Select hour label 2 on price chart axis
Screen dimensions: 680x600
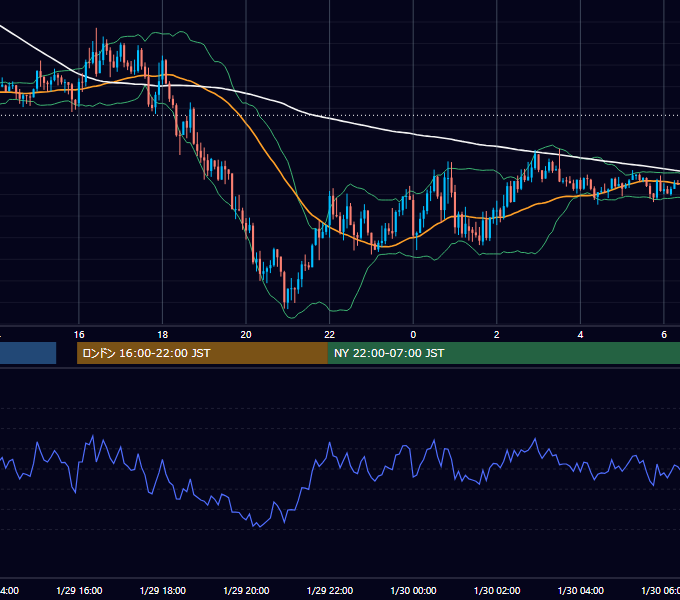tap(497, 335)
